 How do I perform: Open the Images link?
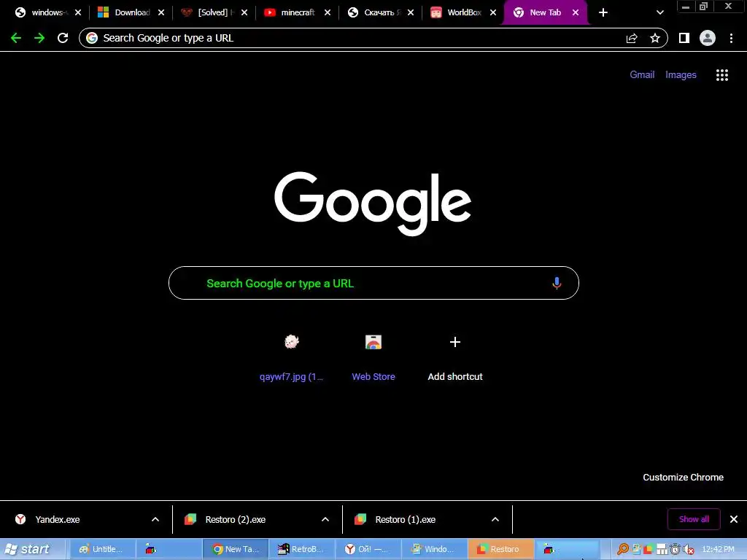coord(681,75)
